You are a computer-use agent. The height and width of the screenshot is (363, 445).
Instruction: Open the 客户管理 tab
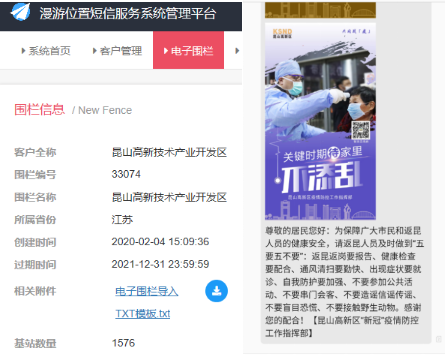(x=117, y=51)
